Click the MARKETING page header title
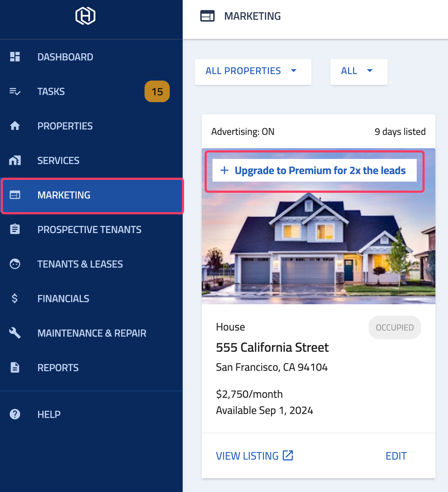This screenshot has height=492, width=448. tap(252, 16)
